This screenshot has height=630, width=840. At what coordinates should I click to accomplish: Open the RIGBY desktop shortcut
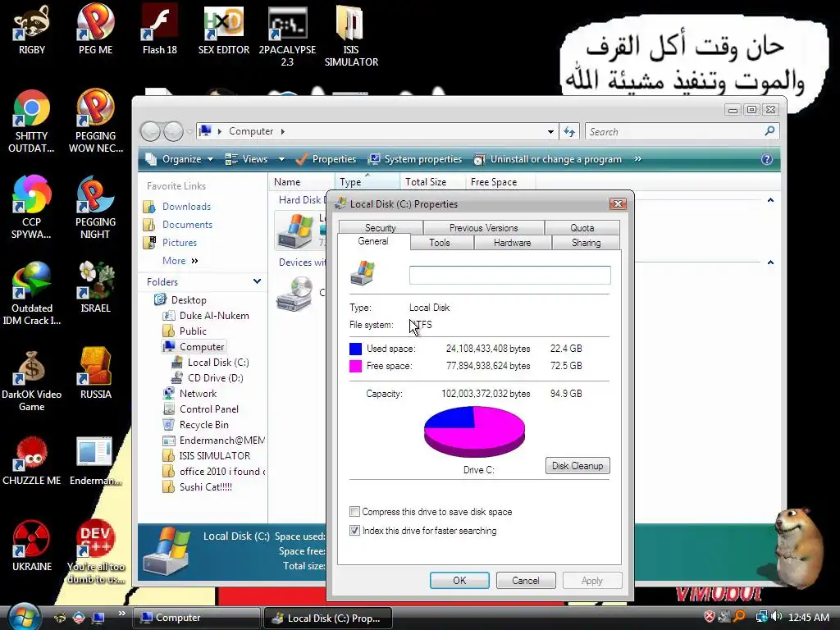point(32,30)
